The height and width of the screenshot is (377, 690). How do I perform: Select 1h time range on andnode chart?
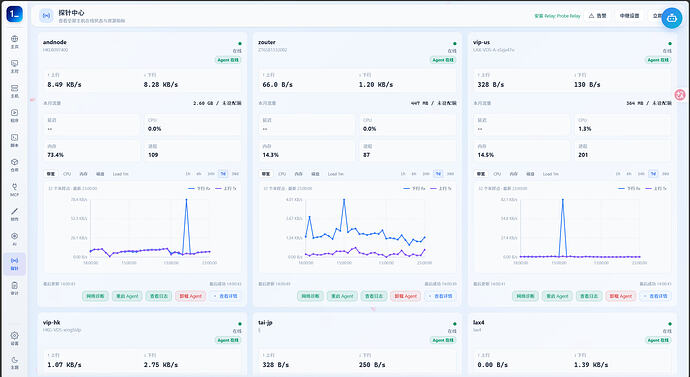pos(187,174)
